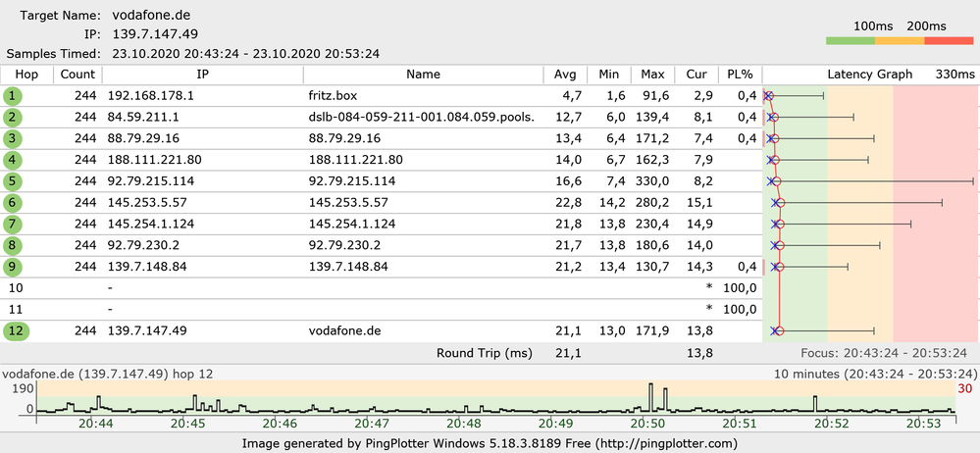Select the hop 5 green circle
The width and height of the screenshot is (980, 453).
tap(12, 181)
